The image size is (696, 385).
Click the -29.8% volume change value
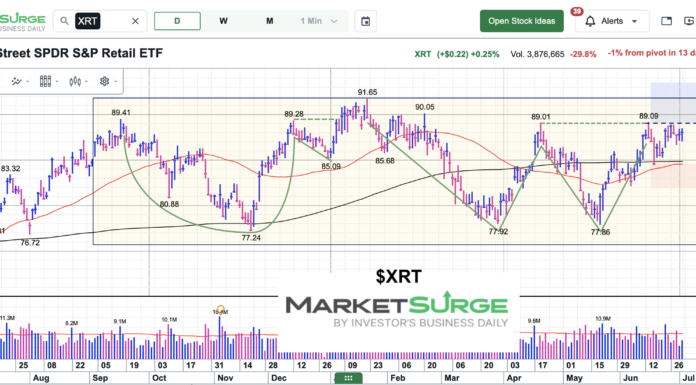click(x=583, y=54)
